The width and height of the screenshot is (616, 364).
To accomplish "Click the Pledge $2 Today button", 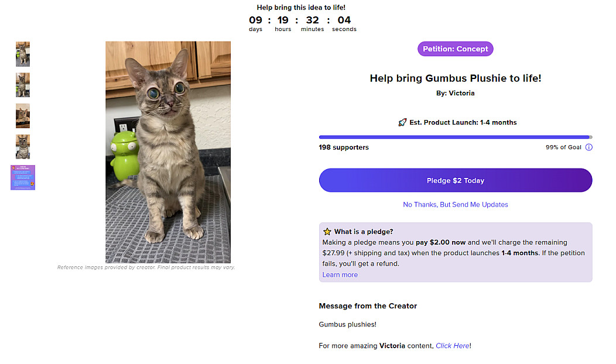I will (456, 180).
